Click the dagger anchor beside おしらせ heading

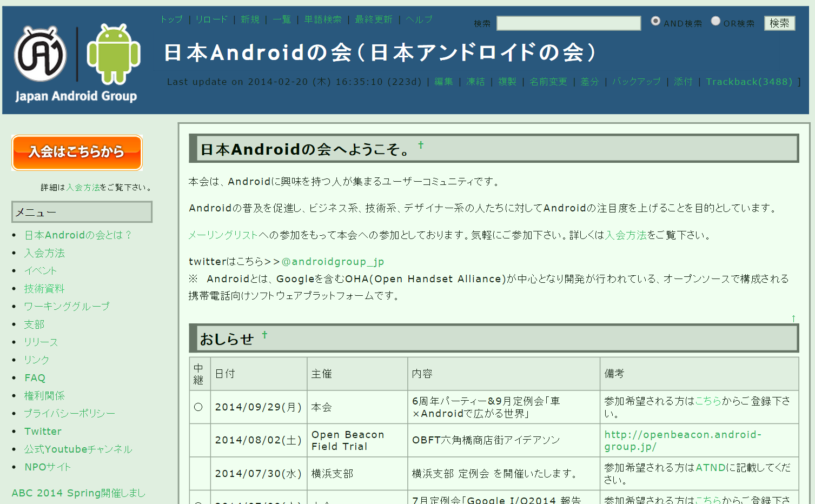coord(264,335)
